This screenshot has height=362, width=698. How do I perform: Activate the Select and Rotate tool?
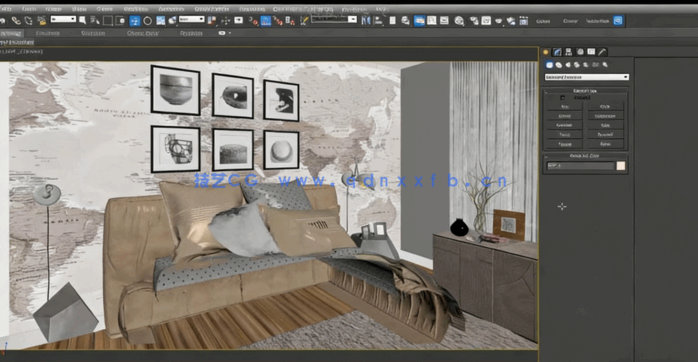tap(147, 20)
